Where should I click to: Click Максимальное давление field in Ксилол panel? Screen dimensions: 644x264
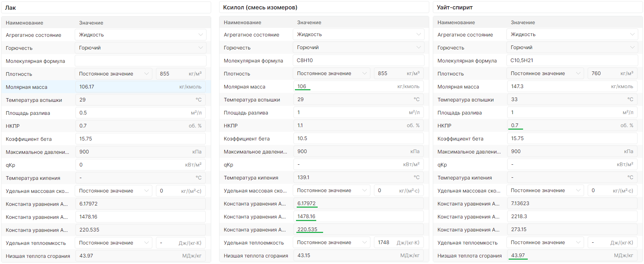click(358, 151)
